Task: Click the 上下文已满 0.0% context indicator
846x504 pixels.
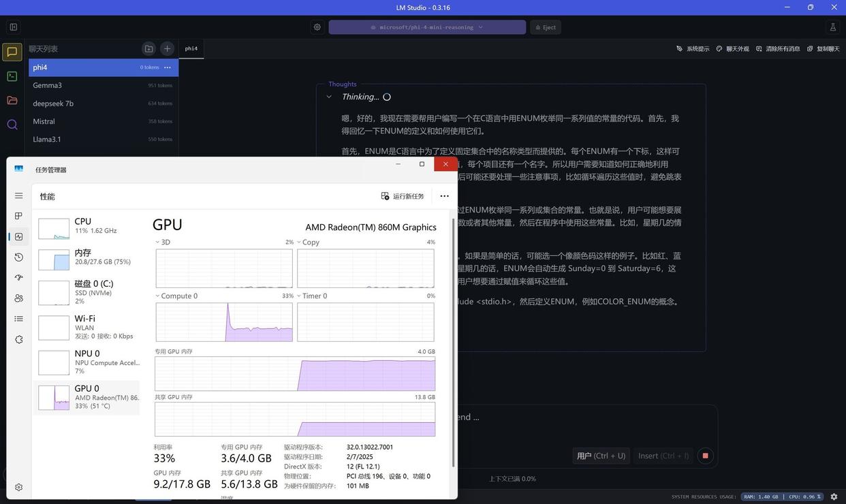Action: 512,479
